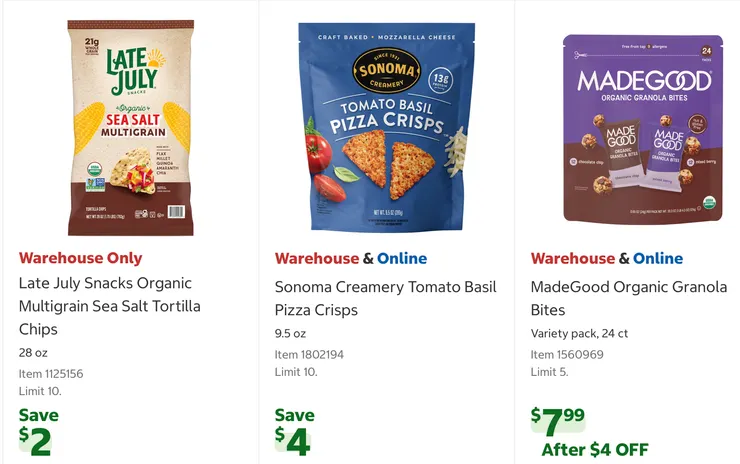Click Online label on the MadeGood product
The height and width of the screenshot is (464, 740).
658,258
